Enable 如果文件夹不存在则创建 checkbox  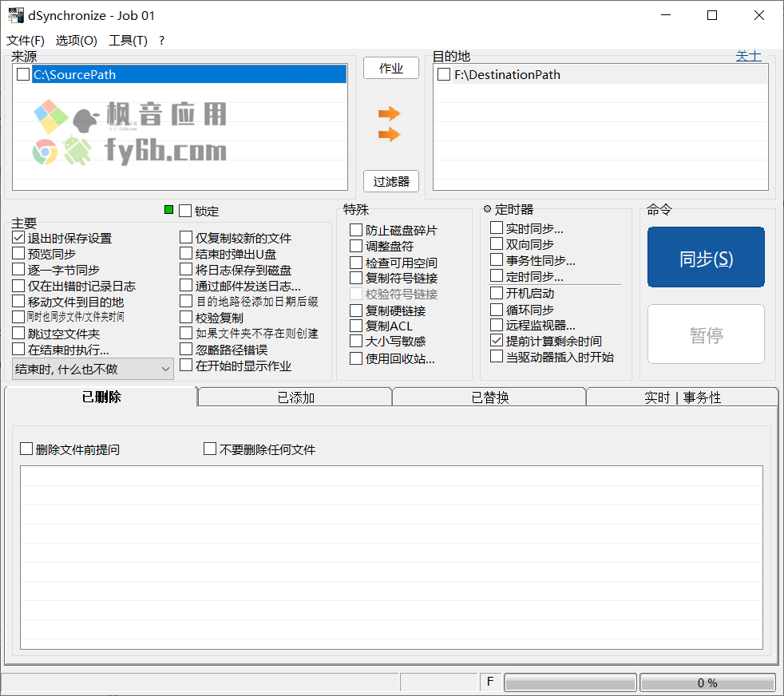tap(186, 333)
